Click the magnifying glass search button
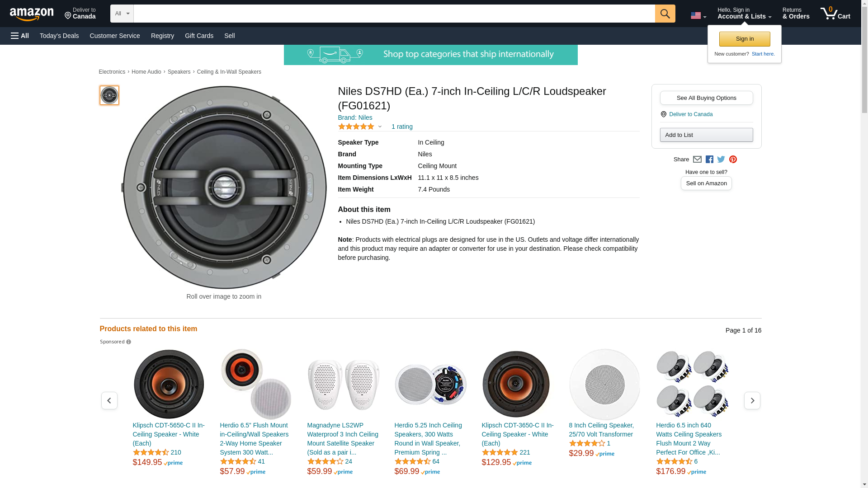868x488 pixels. click(x=665, y=14)
